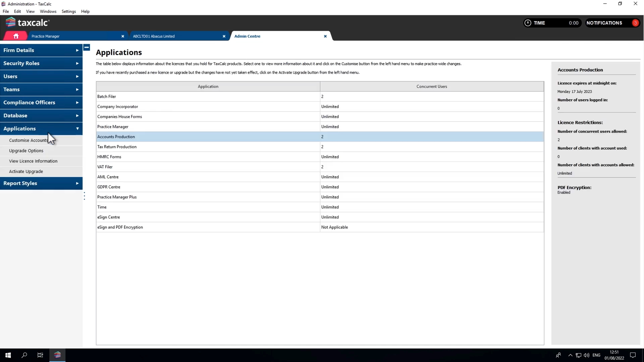The image size is (644, 362).
Task: Open the Action Center notification icon
Action: click(x=633, y=355)
